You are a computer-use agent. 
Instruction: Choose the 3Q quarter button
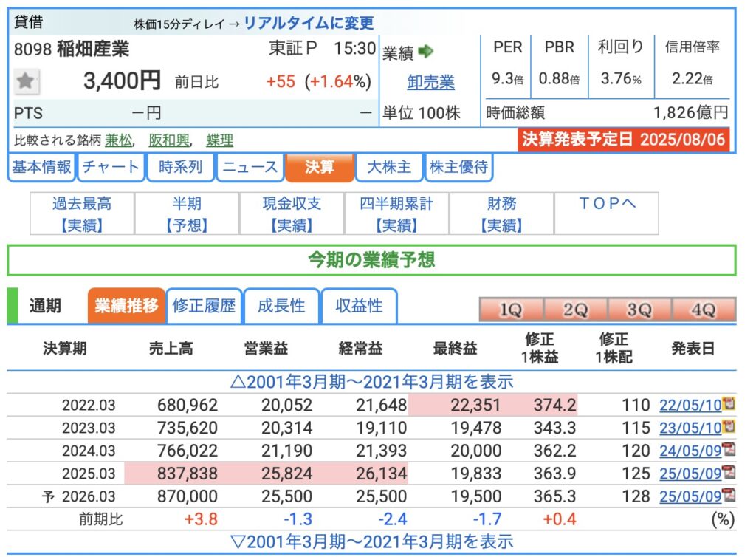tap(640, 310)
